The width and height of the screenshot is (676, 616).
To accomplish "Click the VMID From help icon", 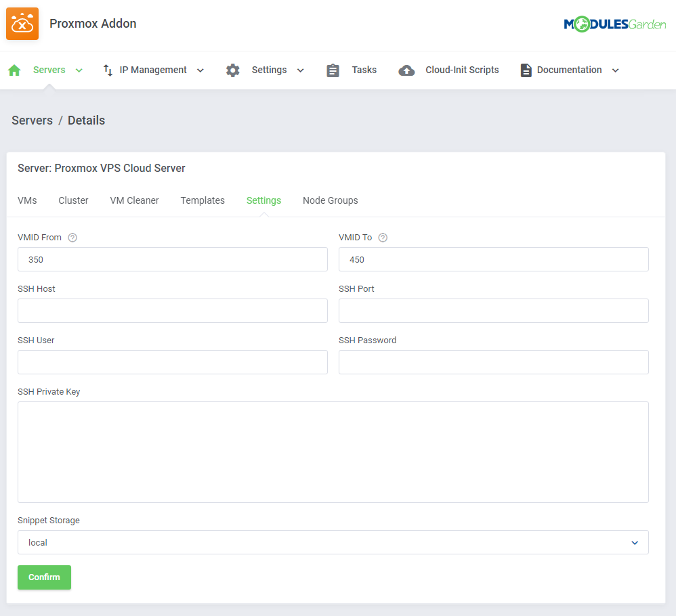I will 72,238.
